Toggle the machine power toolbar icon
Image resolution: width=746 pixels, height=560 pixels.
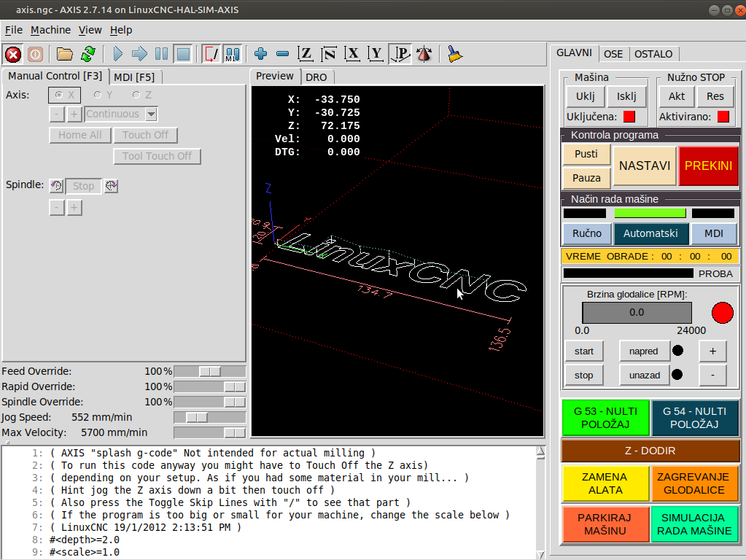35,54
